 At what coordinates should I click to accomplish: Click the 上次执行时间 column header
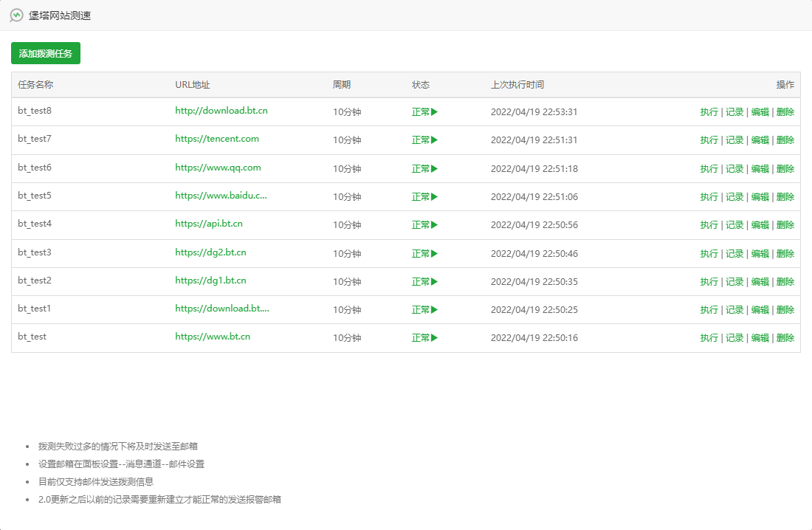pos(517,85)
